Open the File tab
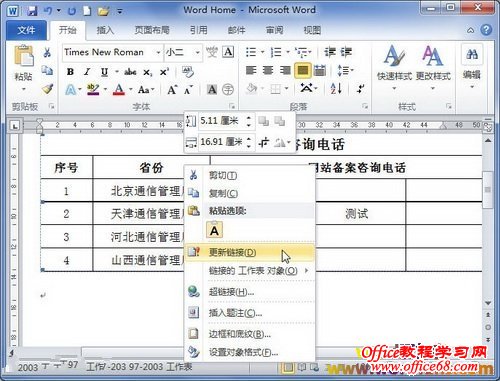 click(x=26, y=30)
